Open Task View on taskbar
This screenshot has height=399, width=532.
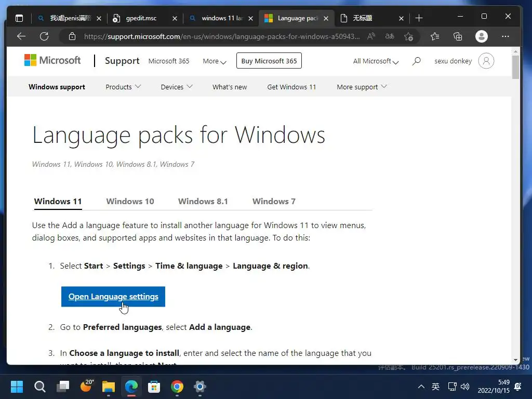pyautogui.click(x=63, y=387)
